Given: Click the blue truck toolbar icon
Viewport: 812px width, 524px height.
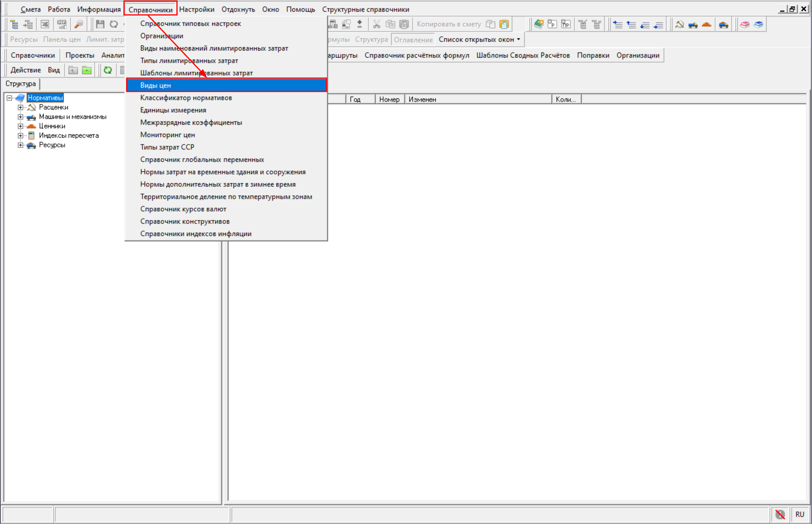Looking at the screenshot, I should [x=693, y=24].
